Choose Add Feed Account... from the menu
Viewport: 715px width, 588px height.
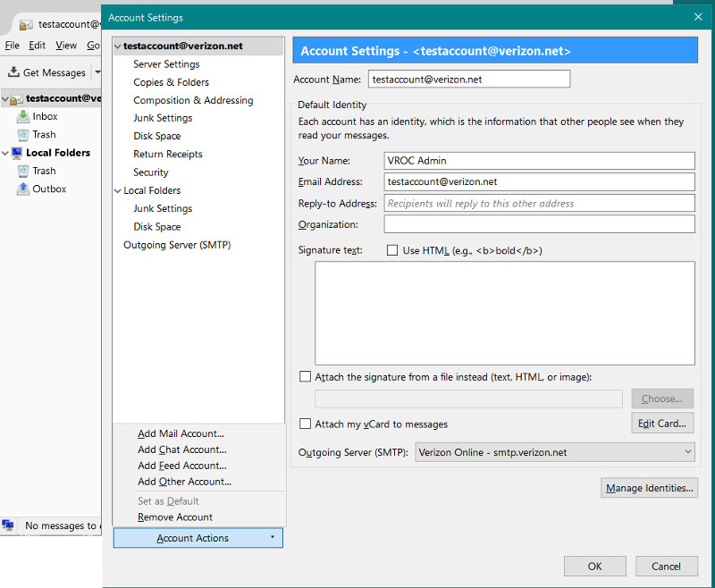182,466
